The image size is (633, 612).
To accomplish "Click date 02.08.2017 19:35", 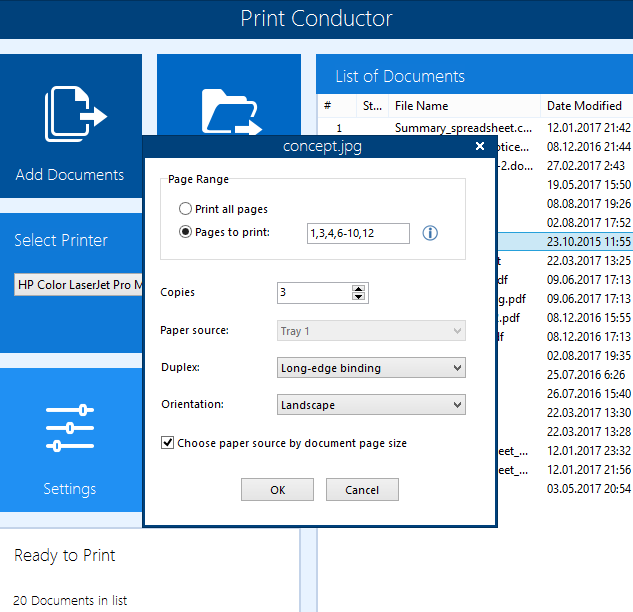I will [x=589, y=355].
